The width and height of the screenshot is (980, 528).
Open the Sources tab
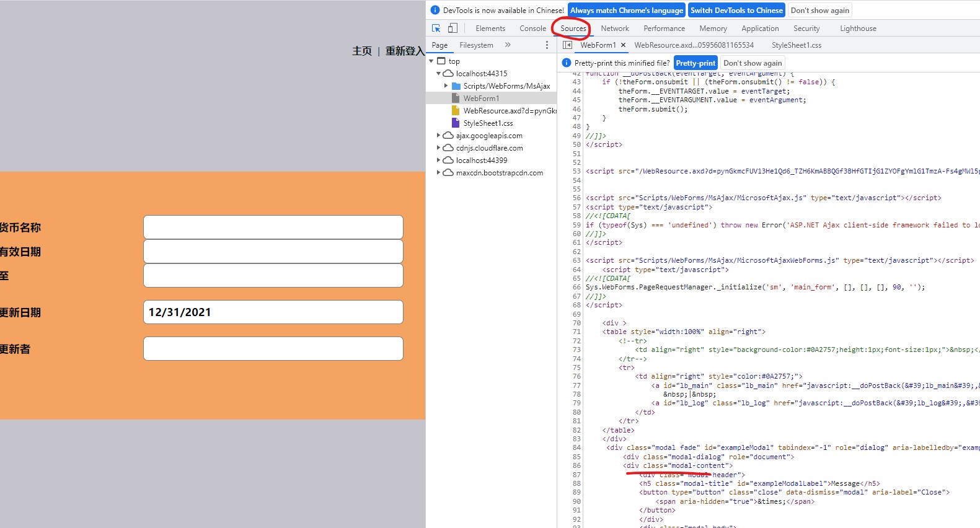573,29
